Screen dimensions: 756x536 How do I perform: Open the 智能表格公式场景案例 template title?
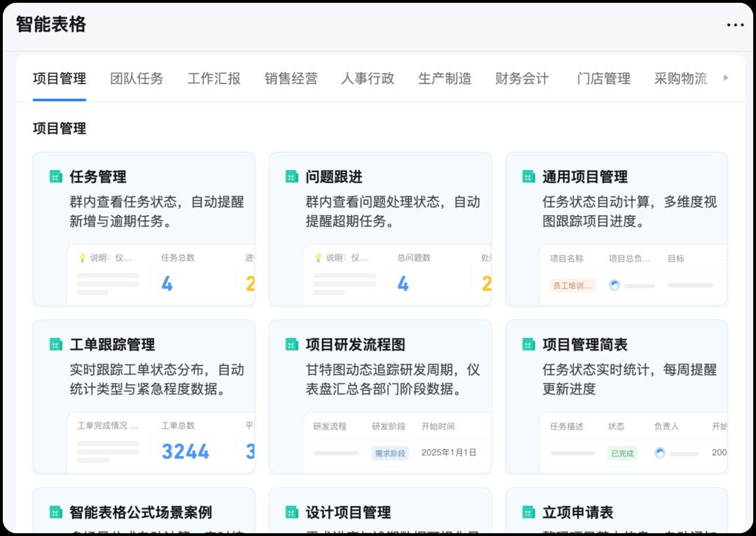[141, 512]
